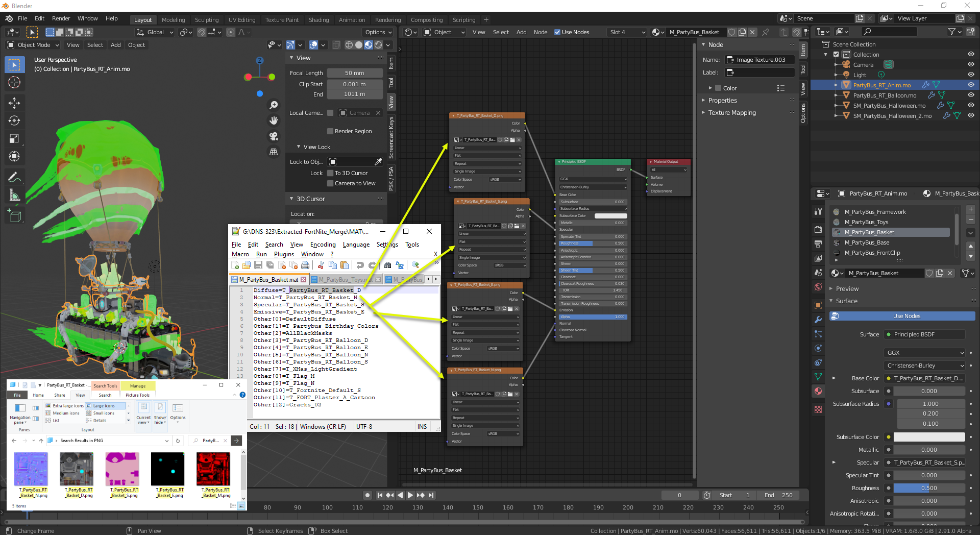Viewport: 980px width, 535px height.
Task: Click the pan-view hand gizmo
Action: click(x=274, y=120)
